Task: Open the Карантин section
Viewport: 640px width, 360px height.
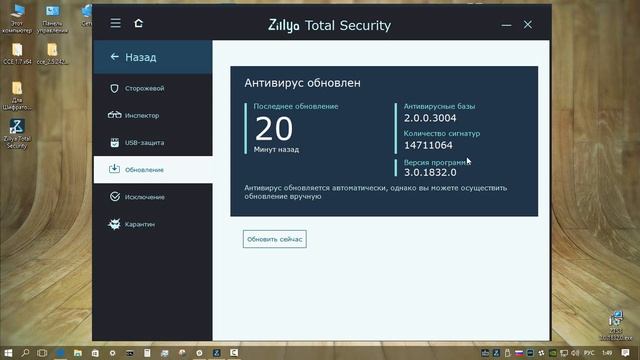Action: click(x=153, y=224)
